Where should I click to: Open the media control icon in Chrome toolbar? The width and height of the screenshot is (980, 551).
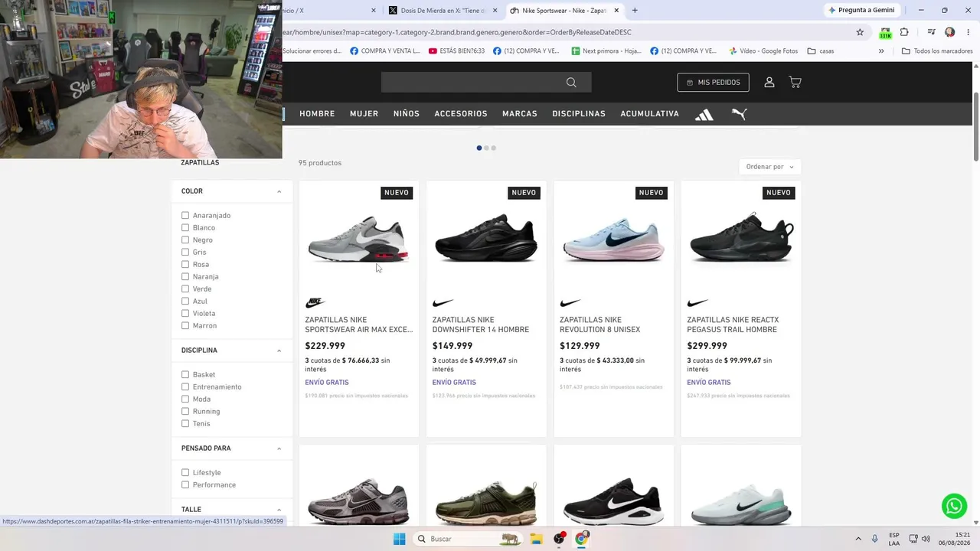tap(931, 32)
